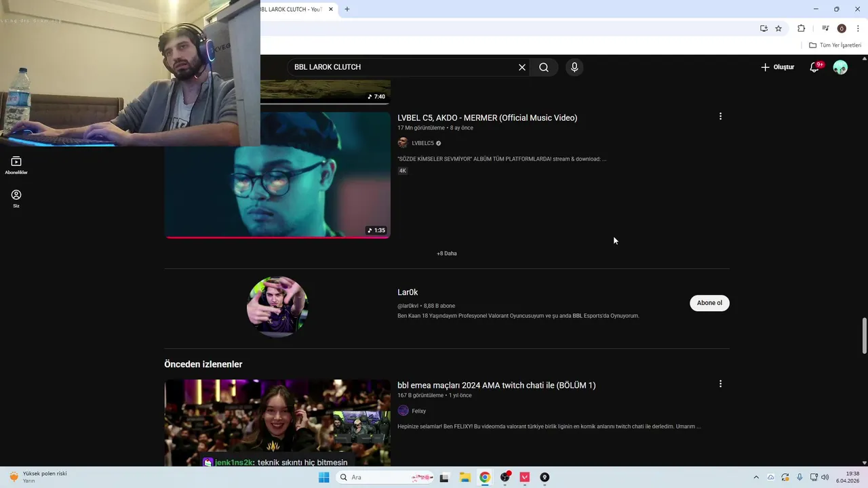Open Chrome three-dot menu
This screenshot has height=488, width=868.
pyautogui.click(x=858, y=28)
